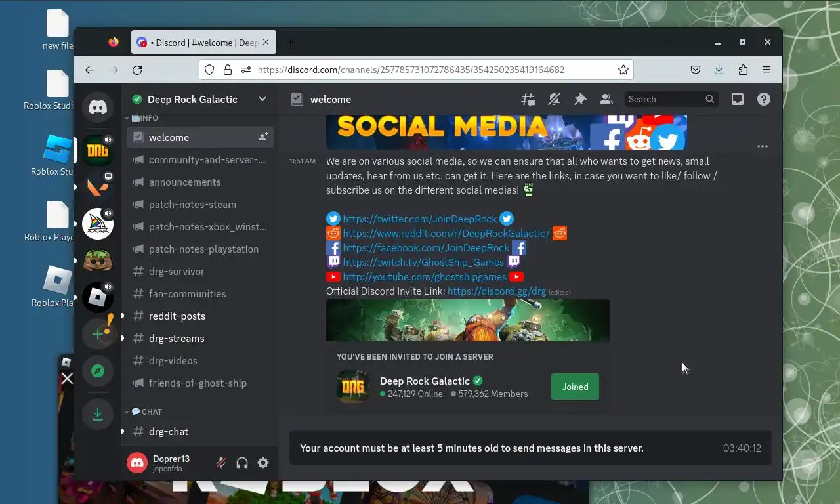Add a server with plus icon
This screenshot has height=504, width=840.
(98, 334)
